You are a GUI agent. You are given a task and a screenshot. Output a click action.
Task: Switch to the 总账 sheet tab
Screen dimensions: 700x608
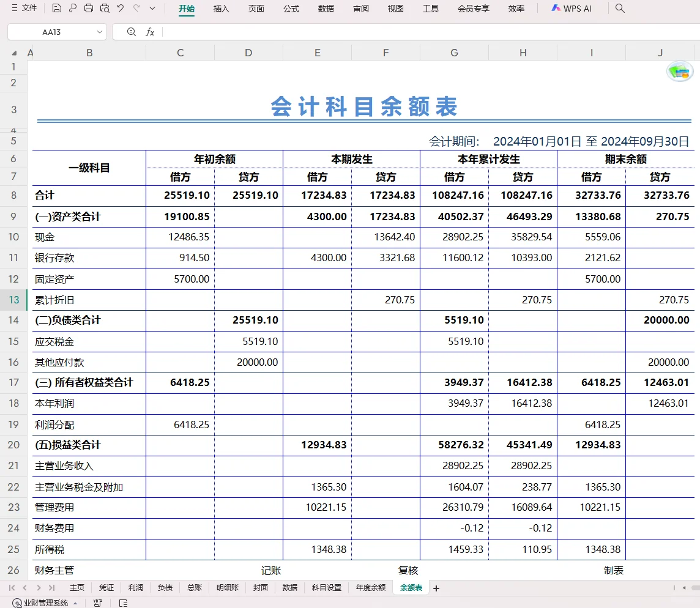tap(195, 588)
